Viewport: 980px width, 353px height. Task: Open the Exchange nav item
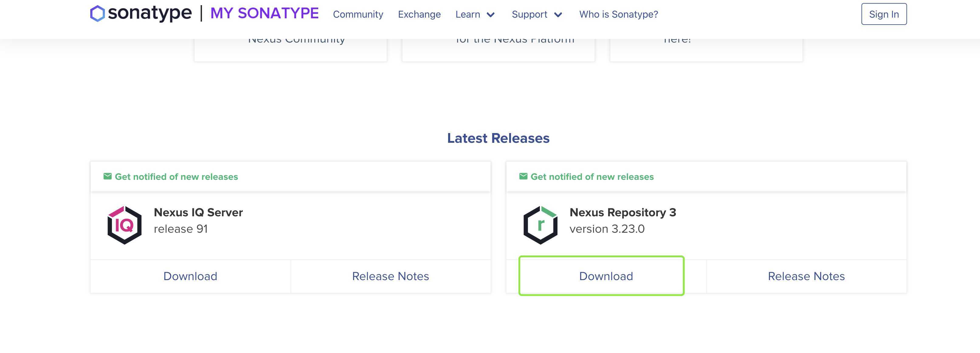(x=419, y=14)
